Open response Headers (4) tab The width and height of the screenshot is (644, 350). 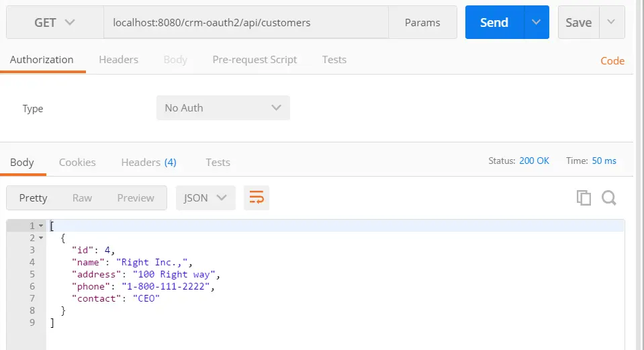coord(148,163)
